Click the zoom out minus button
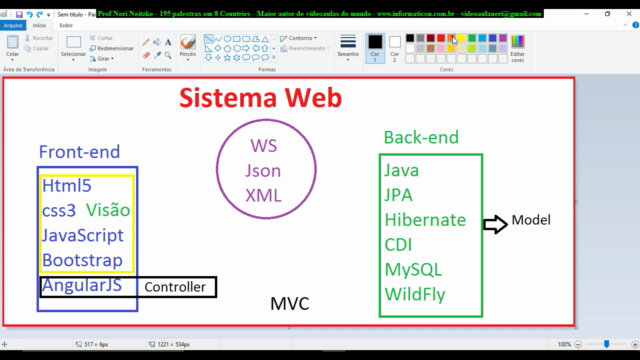The width and height of the screenshot is (640, 360). (578, 344)
